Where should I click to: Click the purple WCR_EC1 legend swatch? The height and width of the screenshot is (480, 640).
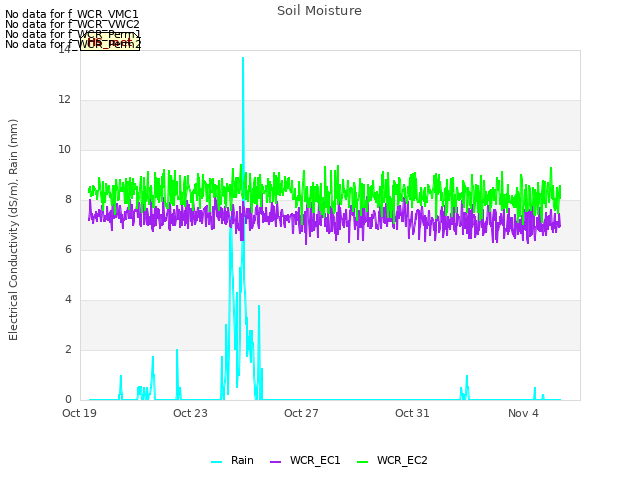[x=276, y=462]
